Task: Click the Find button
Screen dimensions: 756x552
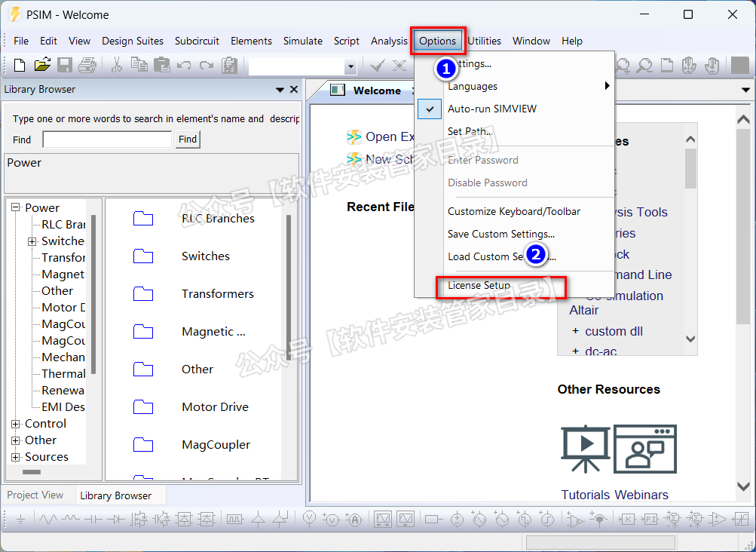Action: click(x=188, y=140)
